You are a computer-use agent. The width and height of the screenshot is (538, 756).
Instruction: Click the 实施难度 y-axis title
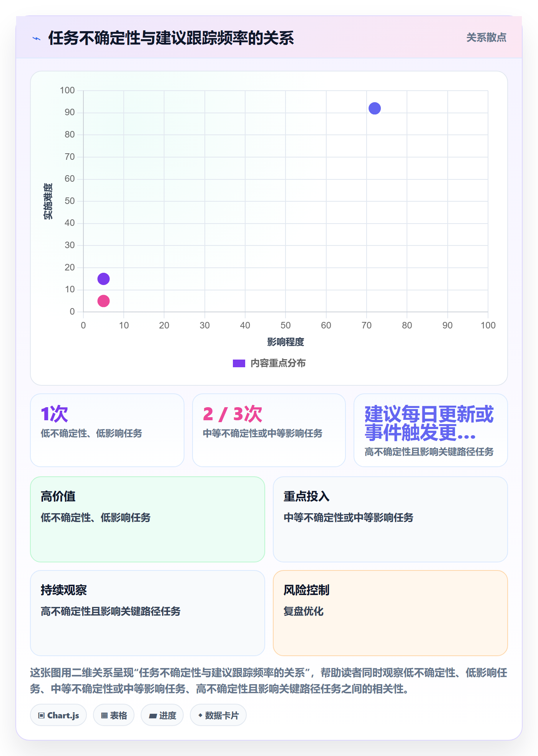[48, 201]
